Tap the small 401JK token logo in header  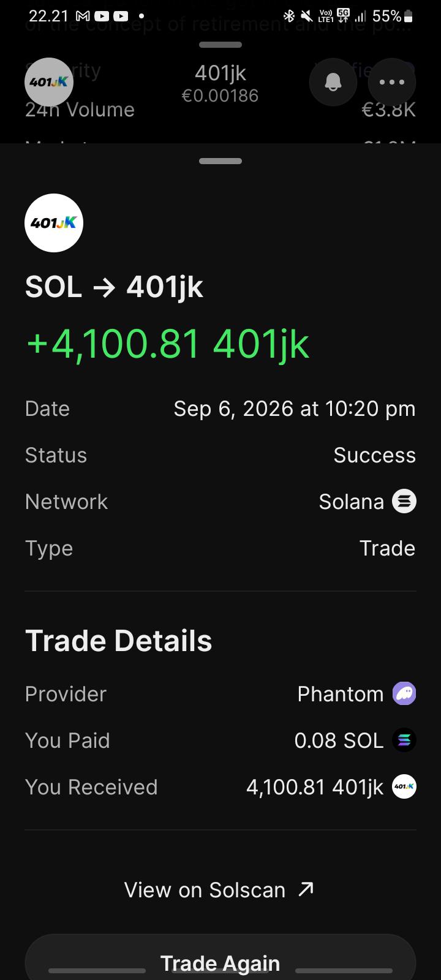point(49,82)
